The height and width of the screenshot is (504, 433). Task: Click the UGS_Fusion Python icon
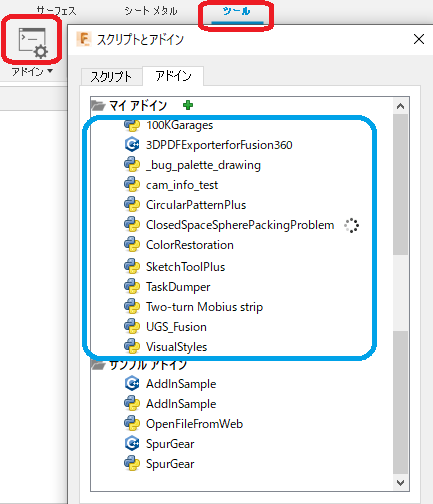point(132,327)
